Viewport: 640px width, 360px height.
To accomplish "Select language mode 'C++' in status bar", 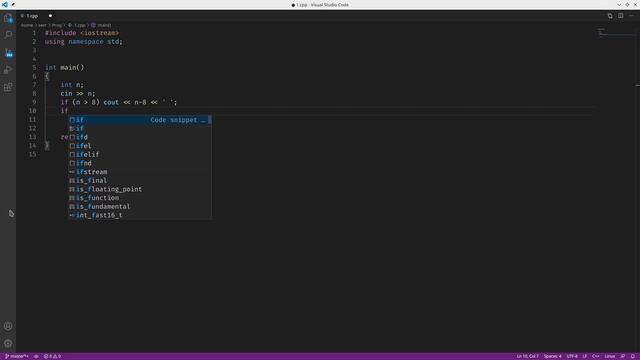I will [x=596, y=356].
